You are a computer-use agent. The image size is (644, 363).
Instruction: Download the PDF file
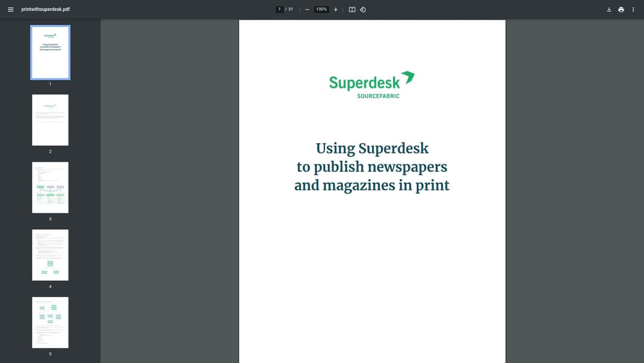[x=609, y=10]
